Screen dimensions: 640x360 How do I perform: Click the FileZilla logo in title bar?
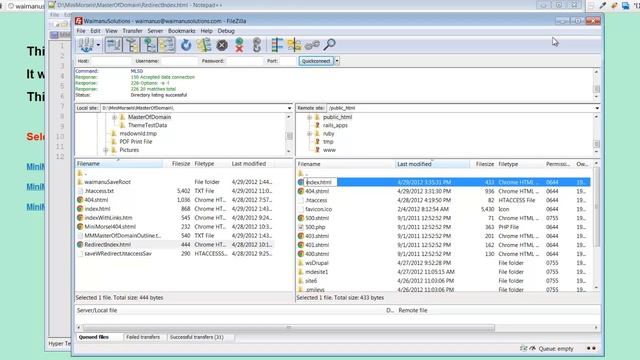(78, 21)
